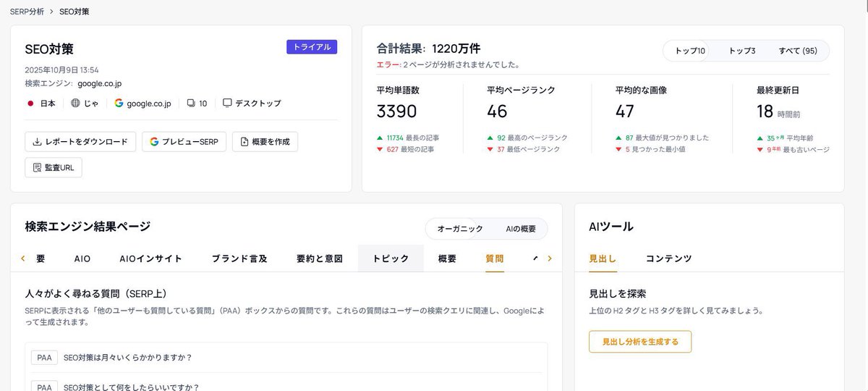Click the 11734 最長の記事 stat
The width and height of the screenshot is (868, 391).
(407, 138)
